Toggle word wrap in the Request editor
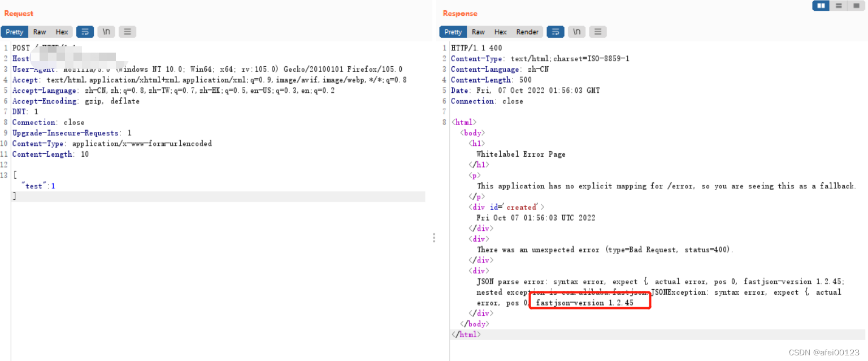The width and height of the screenshot is (868, 361). [x=85, y=32]
